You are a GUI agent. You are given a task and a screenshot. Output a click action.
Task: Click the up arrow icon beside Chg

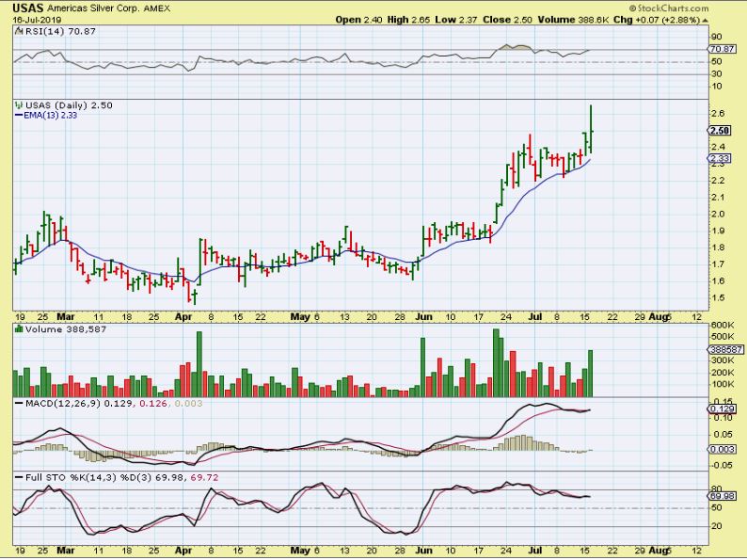click(x=705, y=21)
